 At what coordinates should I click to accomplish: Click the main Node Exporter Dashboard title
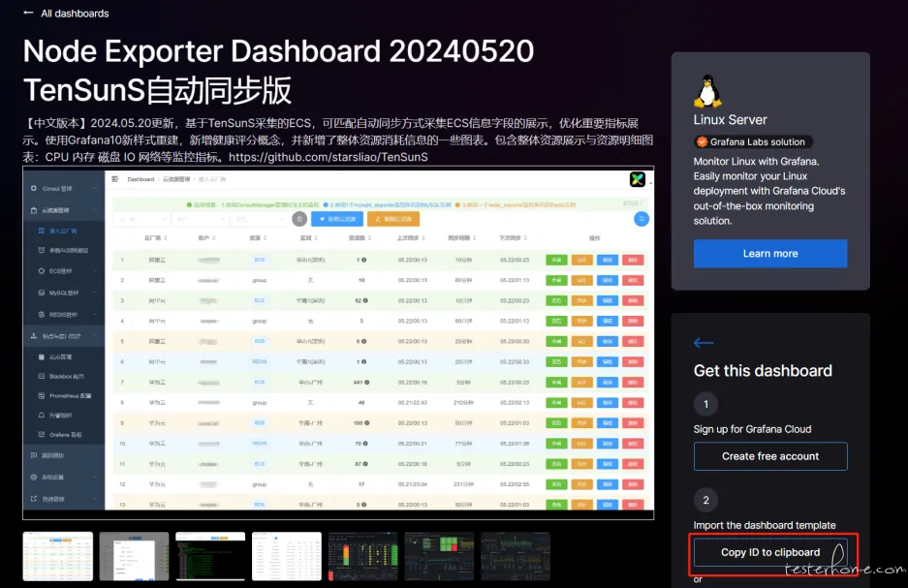[x=278, y=71]
